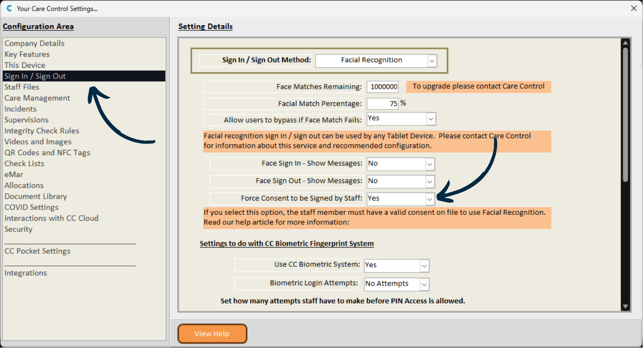The height and width of the screenshot is (349, 644).
Task: Open Use CC Biometric System dropdown
Action: 424,266
